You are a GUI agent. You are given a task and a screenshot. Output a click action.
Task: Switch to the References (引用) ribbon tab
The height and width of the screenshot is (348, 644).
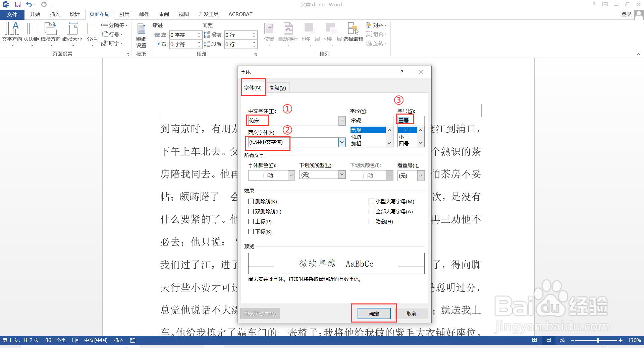click(124, 14)
